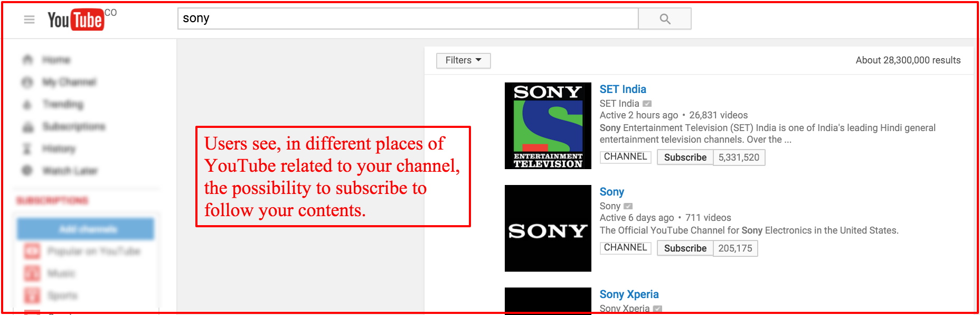The image size is (980, 315).
Task: Click the Sony blue channel title
Action: 611,192
